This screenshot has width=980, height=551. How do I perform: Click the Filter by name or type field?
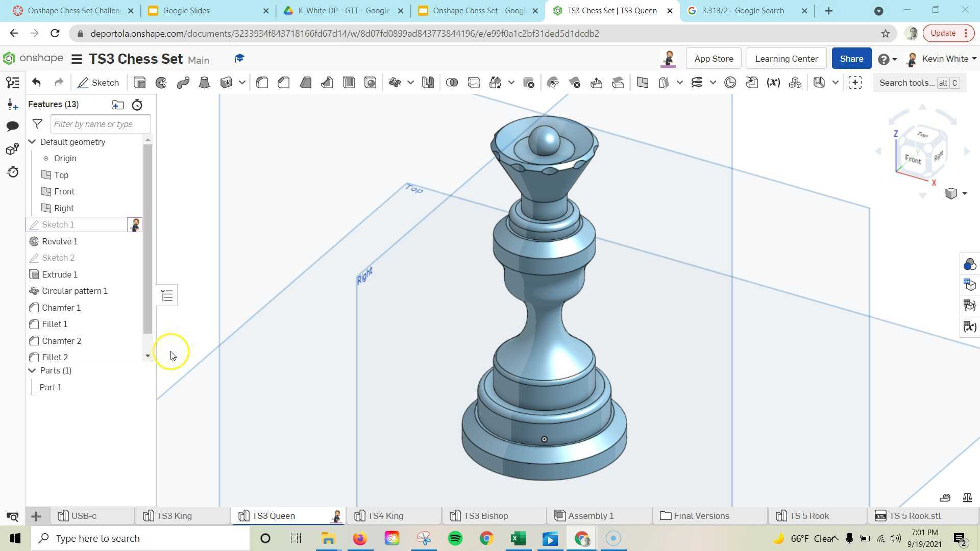tap(101, 124)
